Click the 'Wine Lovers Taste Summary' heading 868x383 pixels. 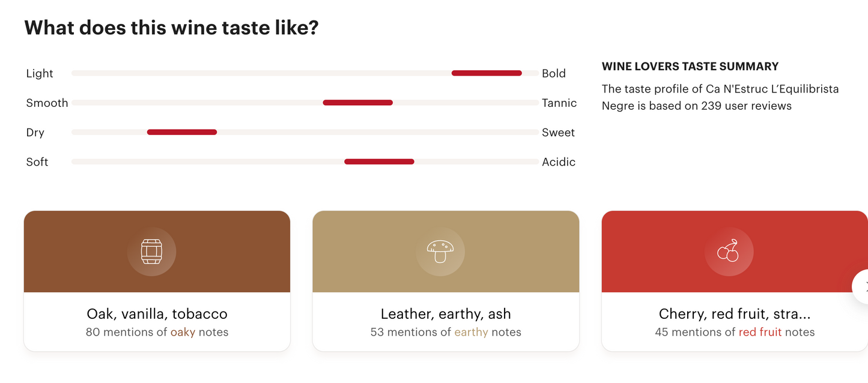coord(690,66)
